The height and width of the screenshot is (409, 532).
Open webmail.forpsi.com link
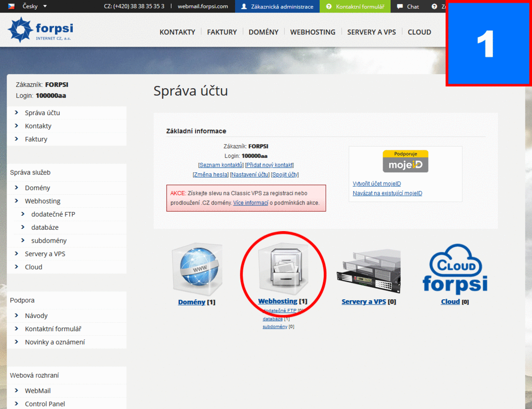point(203,7)
